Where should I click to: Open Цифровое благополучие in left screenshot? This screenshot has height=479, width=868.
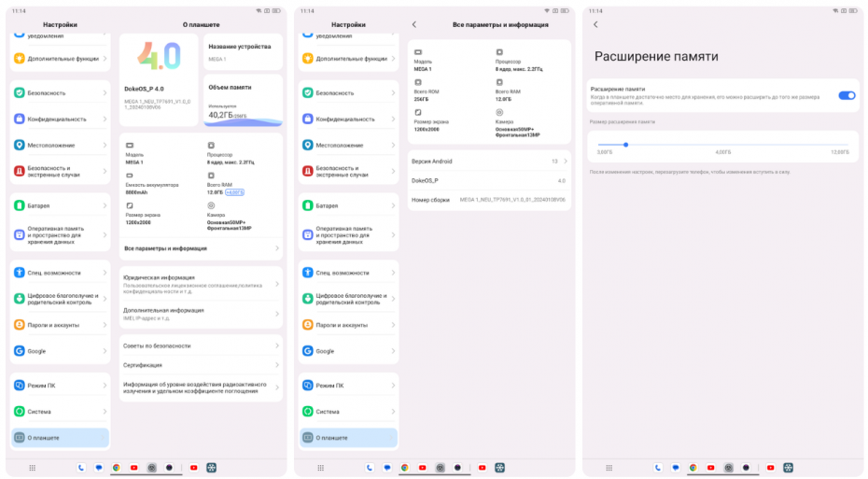coord(60,299)
